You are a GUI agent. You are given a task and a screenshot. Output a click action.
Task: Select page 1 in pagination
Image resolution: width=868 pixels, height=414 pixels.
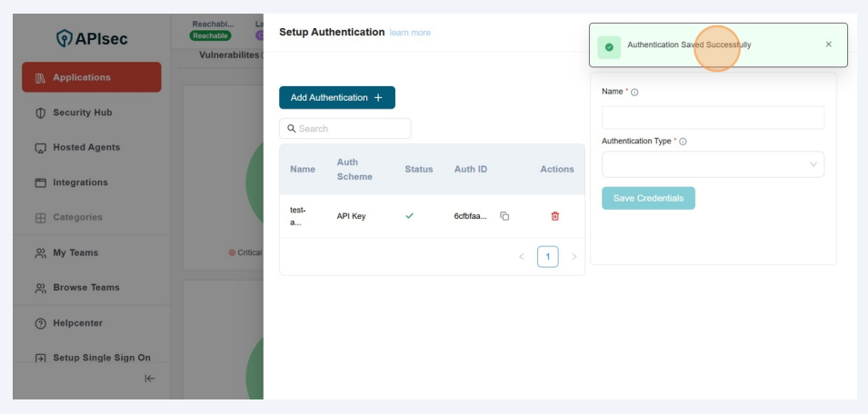(x=547, y=257)
